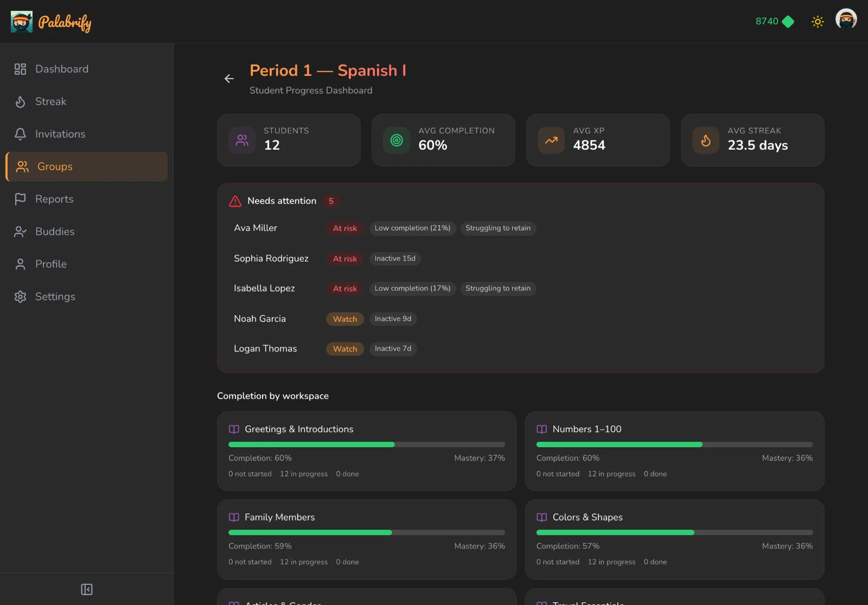Click Noah Garcia's Watch badge

(x=345, y=319)
